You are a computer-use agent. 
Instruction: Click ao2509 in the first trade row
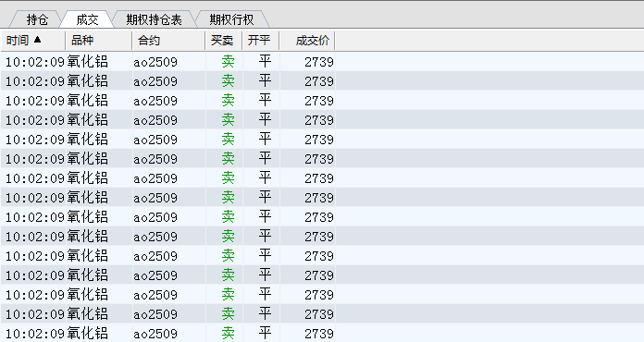point(155,62)
